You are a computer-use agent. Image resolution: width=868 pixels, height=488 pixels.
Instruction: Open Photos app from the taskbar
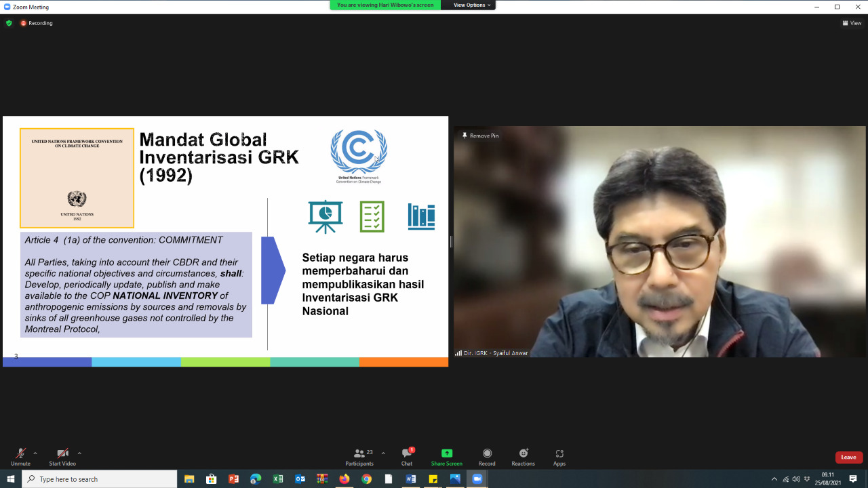pyautogui.click(x=455, y=479)
